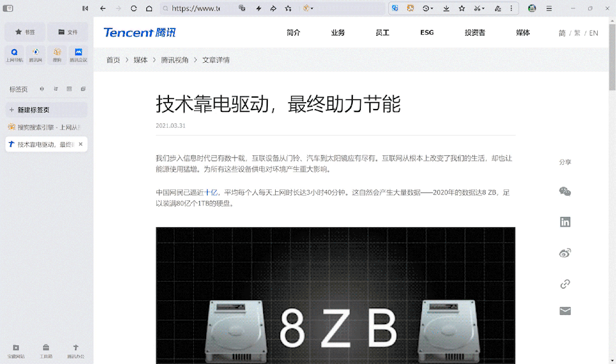Create a new tab with 新建标签页
This screenshot has height=364, width=616.
(x=46, y=110)
